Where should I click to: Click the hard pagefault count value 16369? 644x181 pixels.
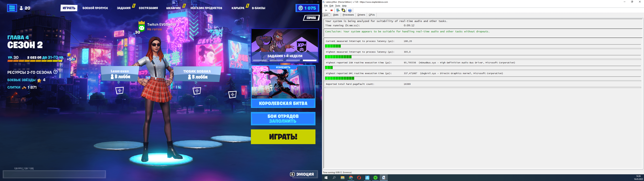pos(407,84)
